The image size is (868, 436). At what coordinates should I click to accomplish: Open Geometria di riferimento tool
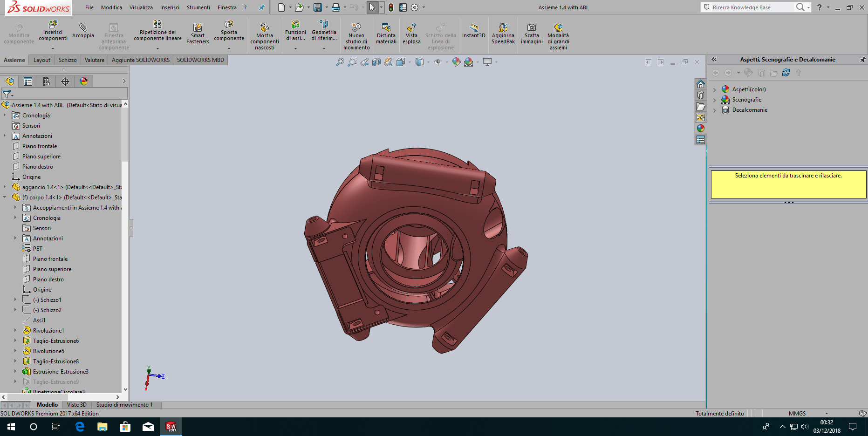coord(324,31)
